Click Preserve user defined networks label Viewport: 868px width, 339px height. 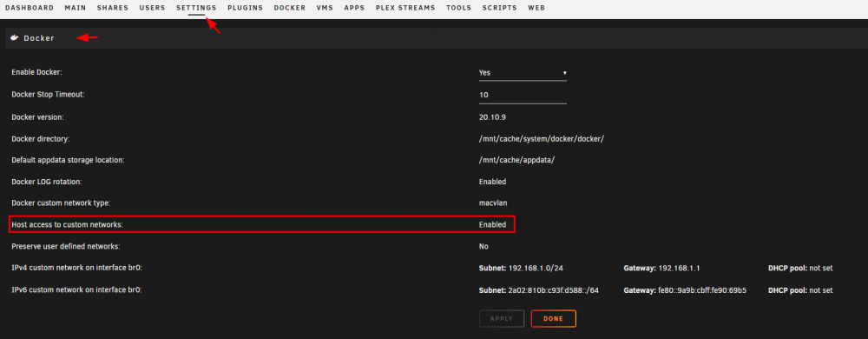[x=66, y=246]
